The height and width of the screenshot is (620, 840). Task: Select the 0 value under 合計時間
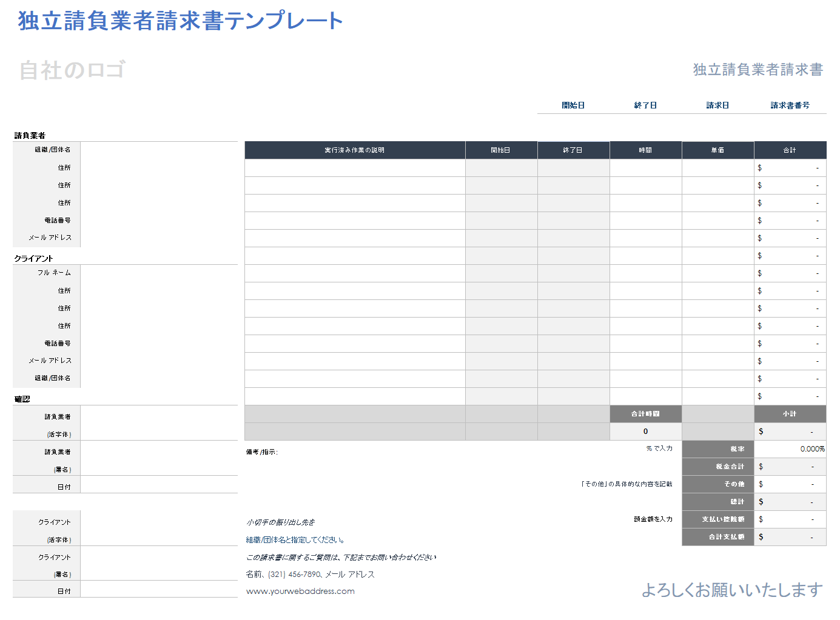[645, 432]
